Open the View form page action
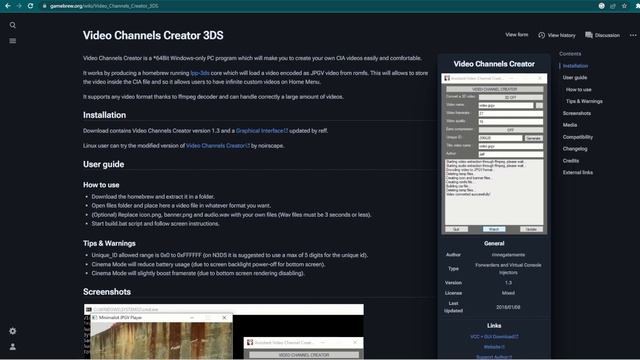Image resolution: width=640 pixels, height=360 pixels. pos(516,35)
